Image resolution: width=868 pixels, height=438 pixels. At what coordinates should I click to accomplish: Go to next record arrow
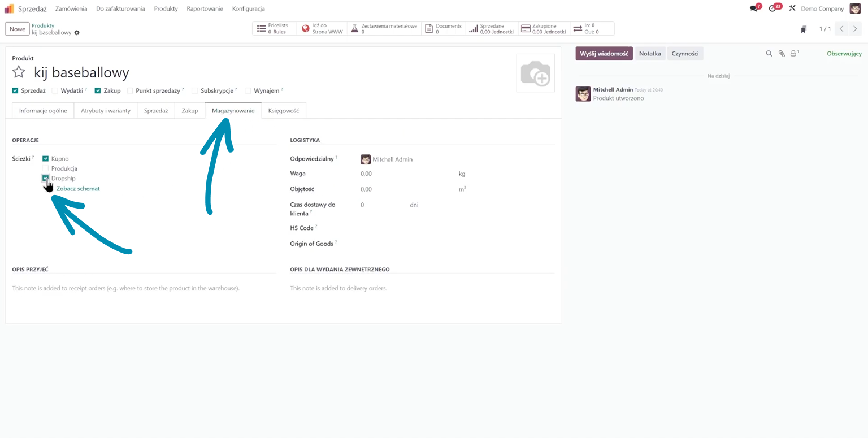pyautogui.click(x=855, y=29)
